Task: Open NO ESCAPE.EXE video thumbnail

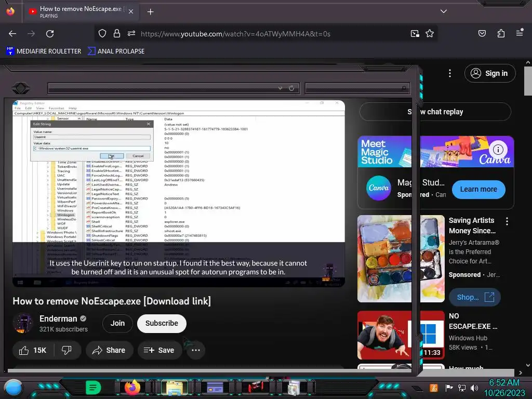Action: [401, 335]
